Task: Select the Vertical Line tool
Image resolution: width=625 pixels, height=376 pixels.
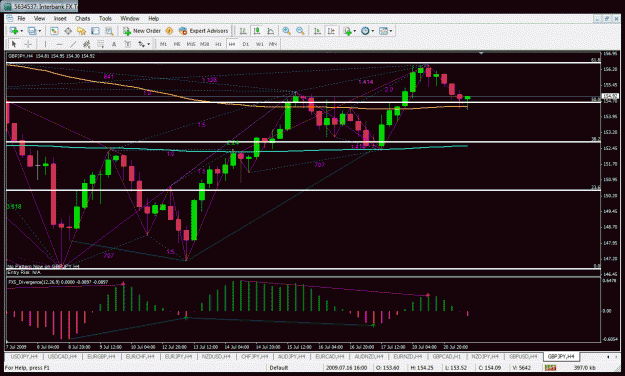Action: [45, 44]
